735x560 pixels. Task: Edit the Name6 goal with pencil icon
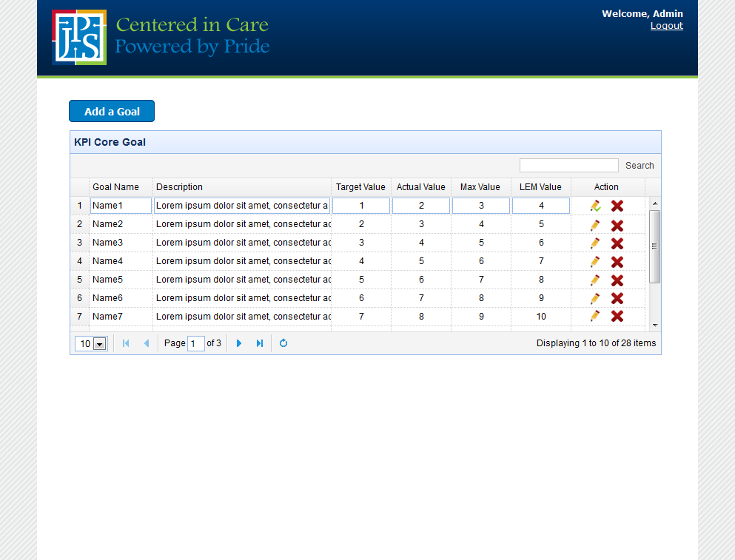click(x=595, y=299)
